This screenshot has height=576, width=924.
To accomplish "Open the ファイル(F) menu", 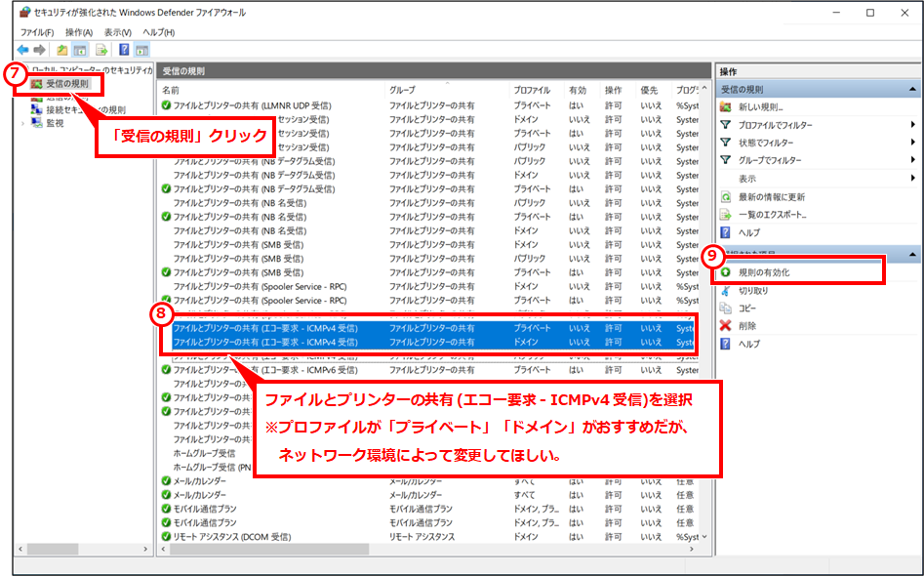I will point(37,32).
